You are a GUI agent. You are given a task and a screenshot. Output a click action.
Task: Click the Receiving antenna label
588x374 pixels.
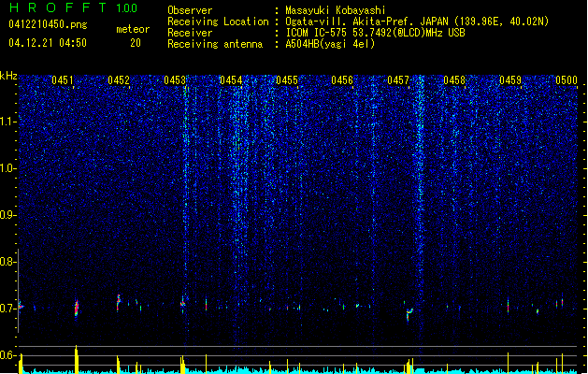pyautogui.click(x=215, y=44)
